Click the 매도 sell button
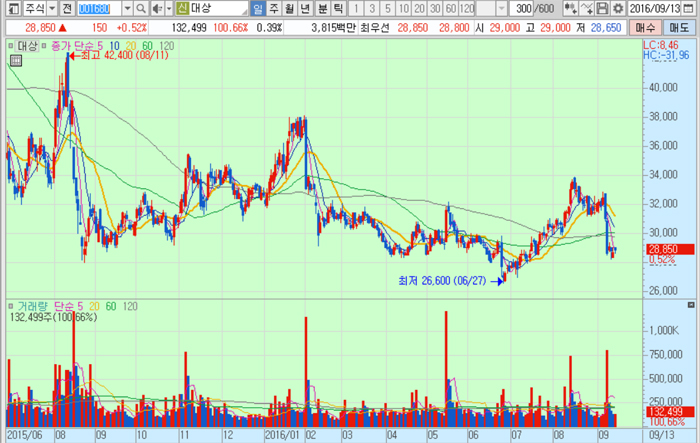700x443 pixels. click(x=679, y=28)
